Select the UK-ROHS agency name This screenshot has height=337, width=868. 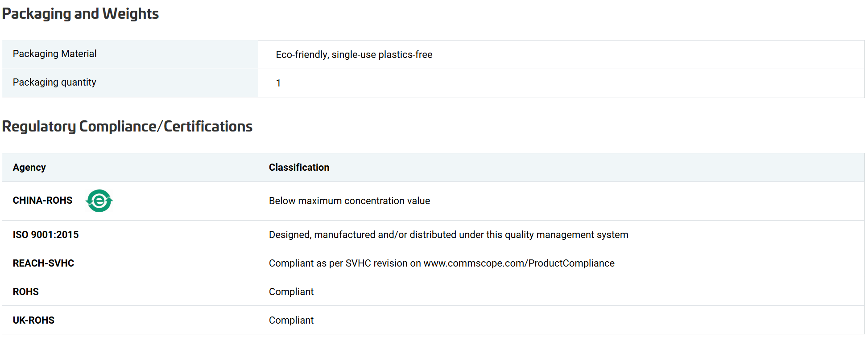(33, 321)
